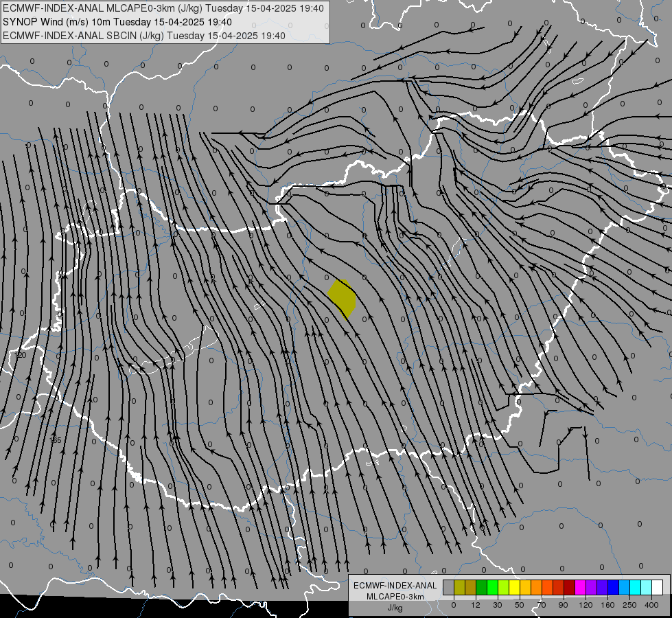
Task: Click the legend scale value 90
Action: 563,605
